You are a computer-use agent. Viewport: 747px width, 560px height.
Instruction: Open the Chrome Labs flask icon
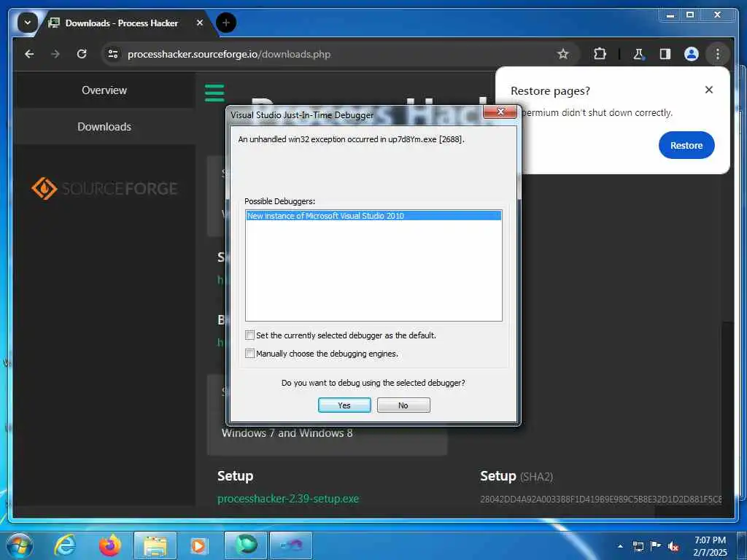tap(638, 54)
